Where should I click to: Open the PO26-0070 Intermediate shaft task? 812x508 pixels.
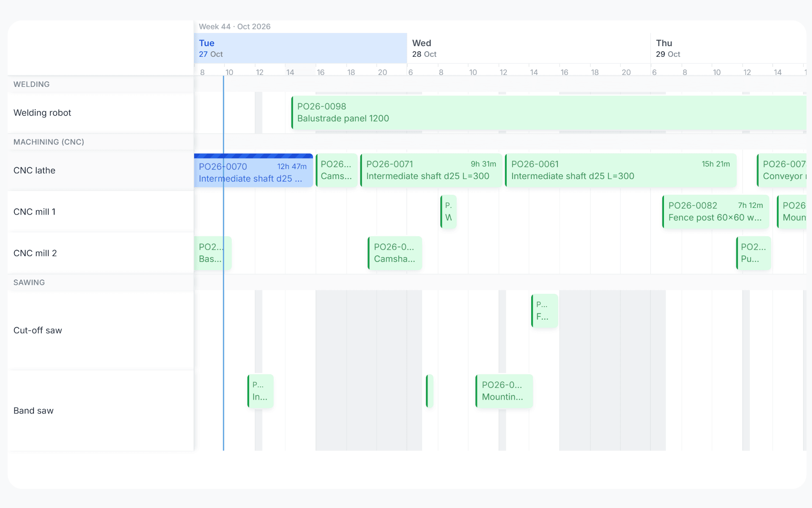(253, 170)
